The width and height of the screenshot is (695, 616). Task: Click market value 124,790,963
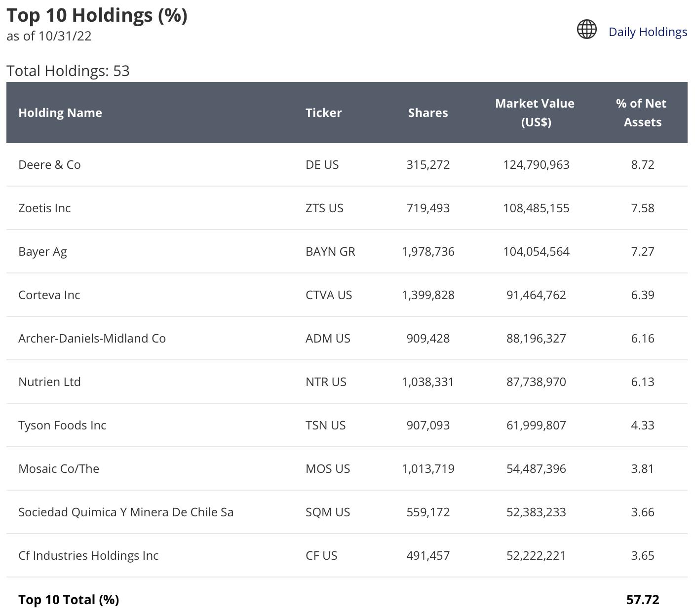(536, 164)
